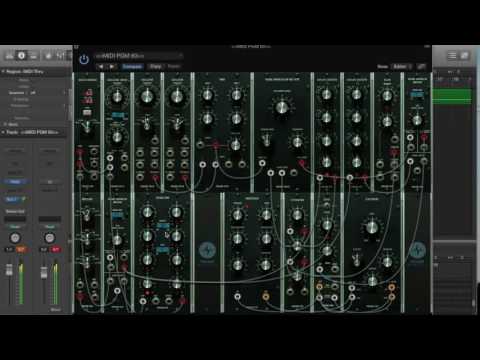Collapse the Region section disclosure triangle
This screenshot has width=480, height=360.
[x=3, y=71]
